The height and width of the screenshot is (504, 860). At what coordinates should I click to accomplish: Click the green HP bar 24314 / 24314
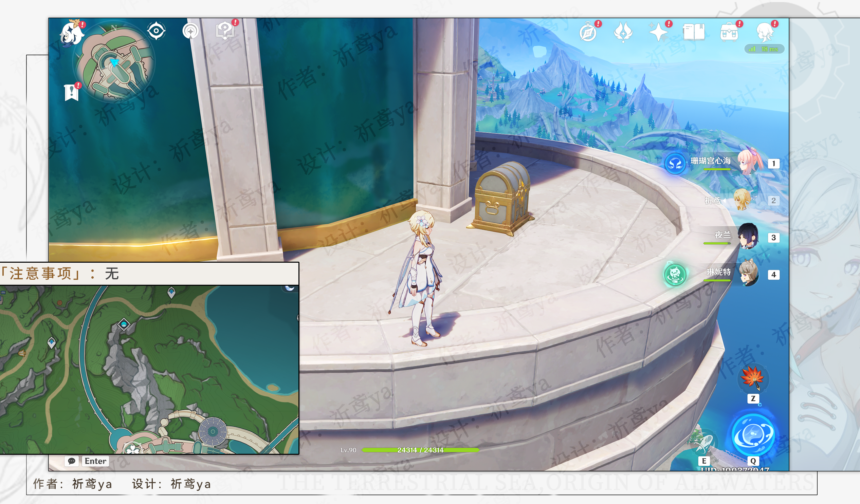click(420, 450)
